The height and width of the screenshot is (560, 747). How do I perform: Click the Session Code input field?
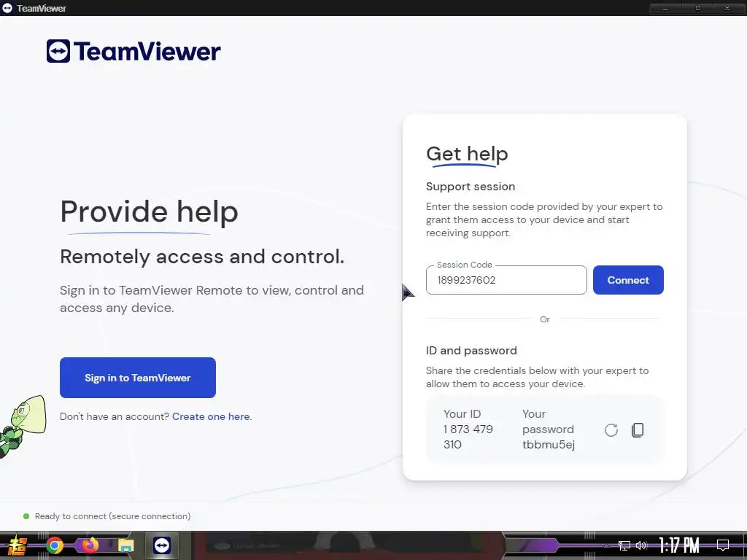(506, 280)
